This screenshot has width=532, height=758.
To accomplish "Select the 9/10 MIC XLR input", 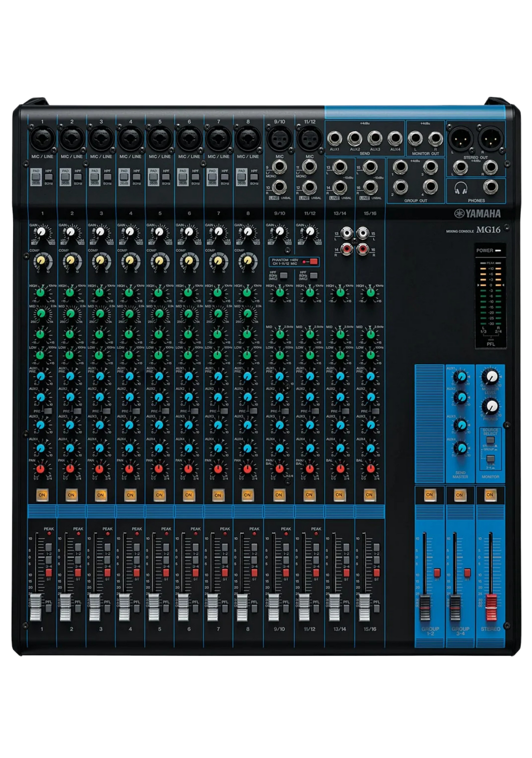I will point(279,138).
